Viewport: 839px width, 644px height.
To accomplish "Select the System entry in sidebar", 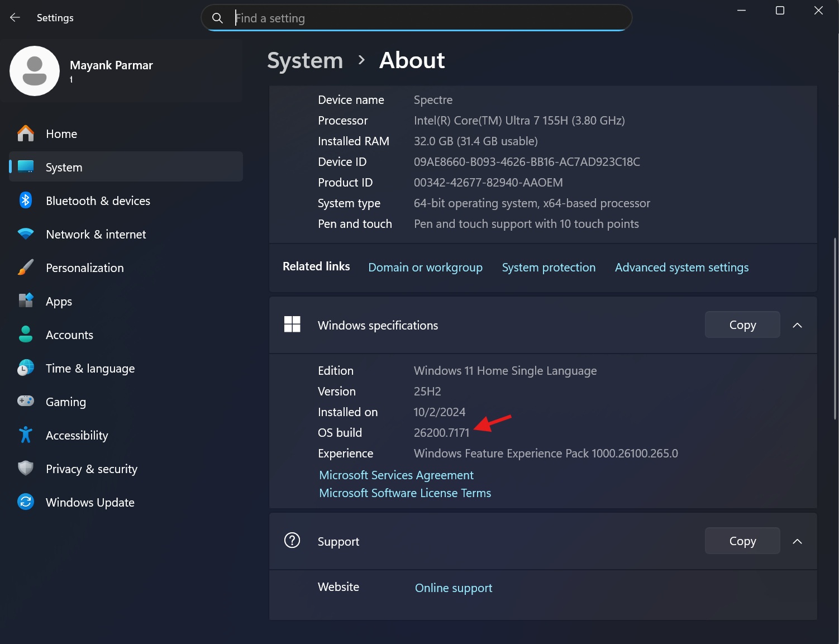I will [63, 166].
